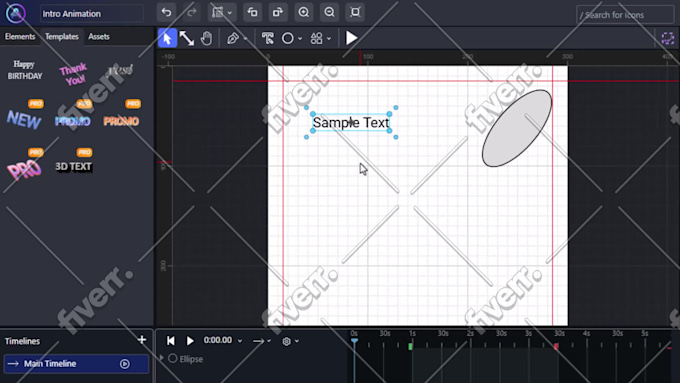The height and width of the screenshot is (383, 680).
Task: Add a new timeline with plus
Action: 142,340
